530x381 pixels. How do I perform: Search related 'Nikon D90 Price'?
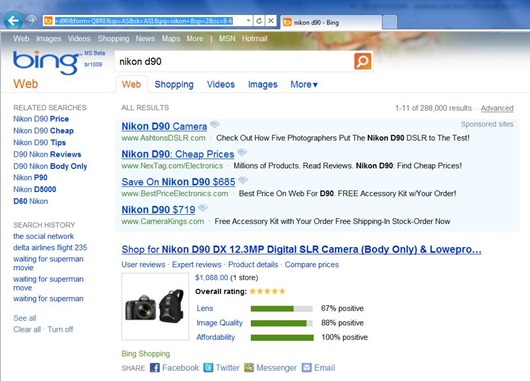click(41, 119)
